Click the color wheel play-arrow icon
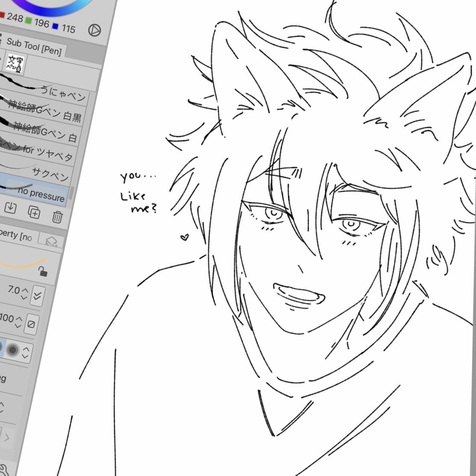Screen dimensions: 476x476 [94, 30]
